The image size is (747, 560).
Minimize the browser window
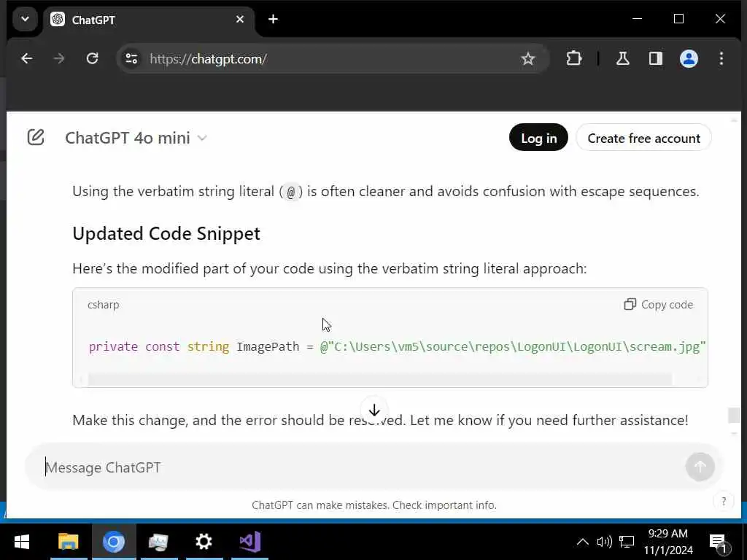coord(637,19)
